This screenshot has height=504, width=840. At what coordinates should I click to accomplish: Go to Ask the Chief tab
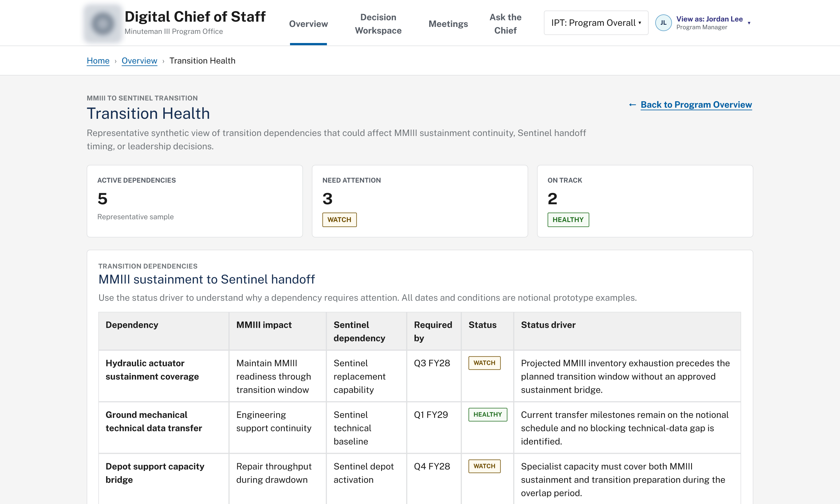point(505,24)
